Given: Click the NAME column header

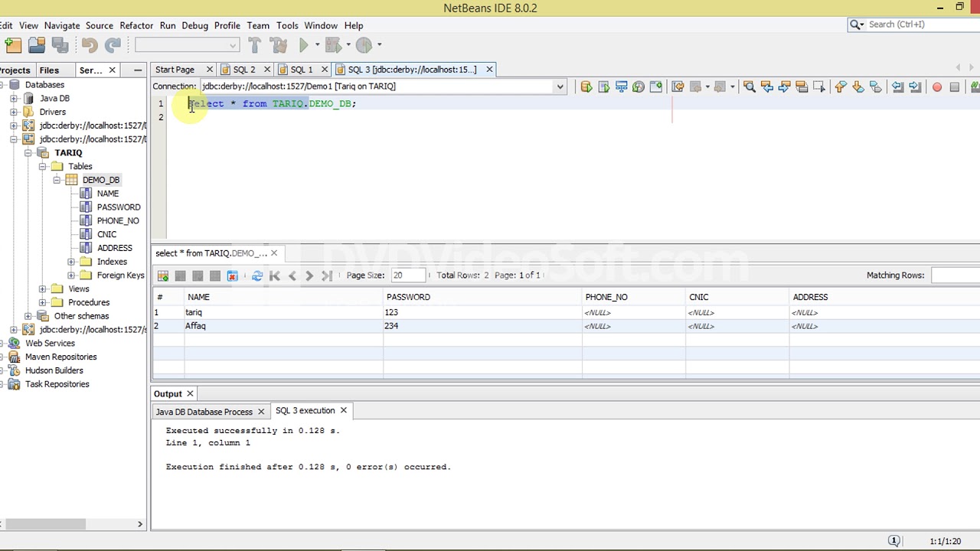Looking at the screenshot, I should [284, 297].
